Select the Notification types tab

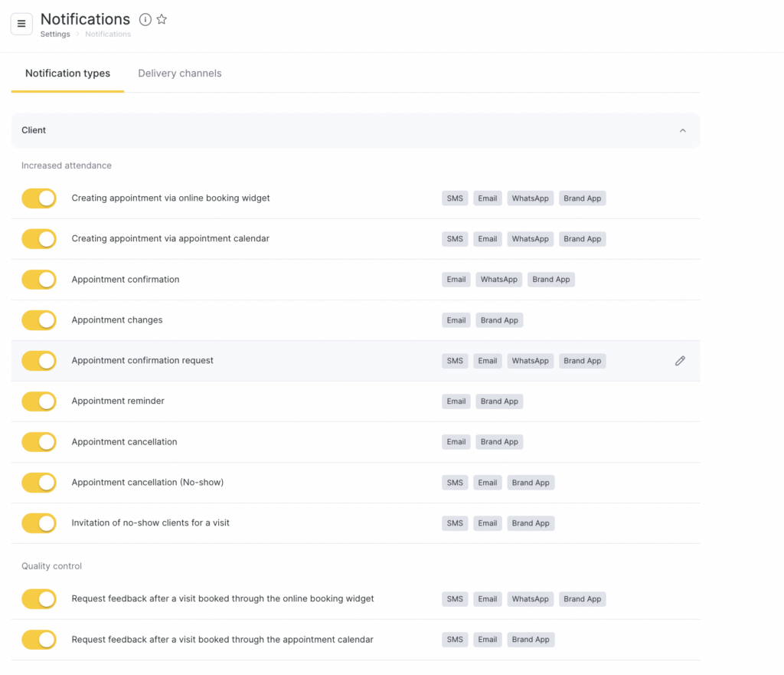(x=67, y=74)
